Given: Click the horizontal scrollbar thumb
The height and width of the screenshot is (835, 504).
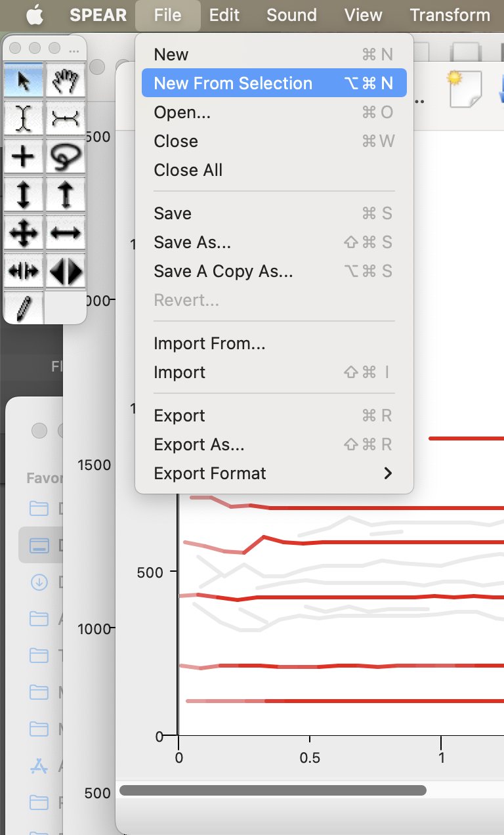Looking at the screenshot, I should pyautogui.click(x=272, y=790).
